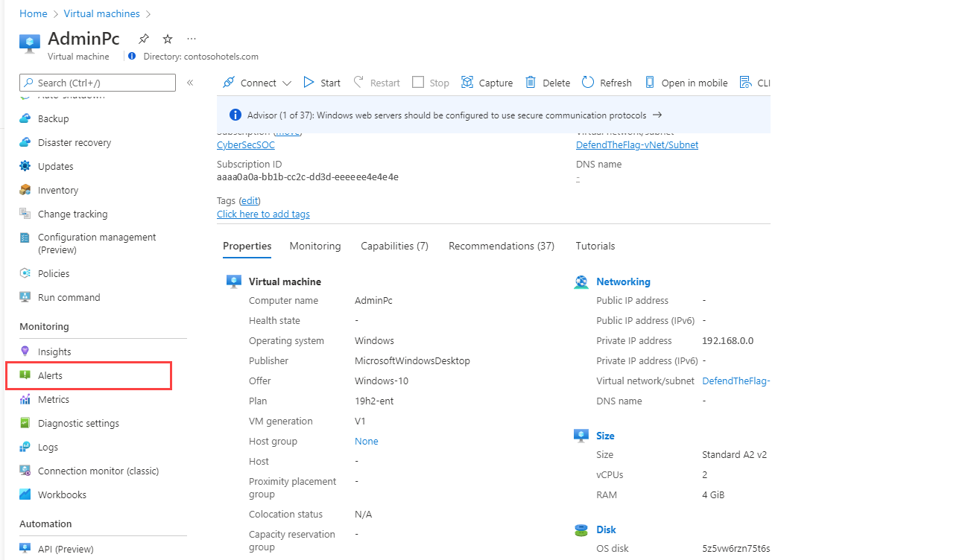Collapse the left sidebar menu
This screenshot has width=974, height=560.
(190, 82)
